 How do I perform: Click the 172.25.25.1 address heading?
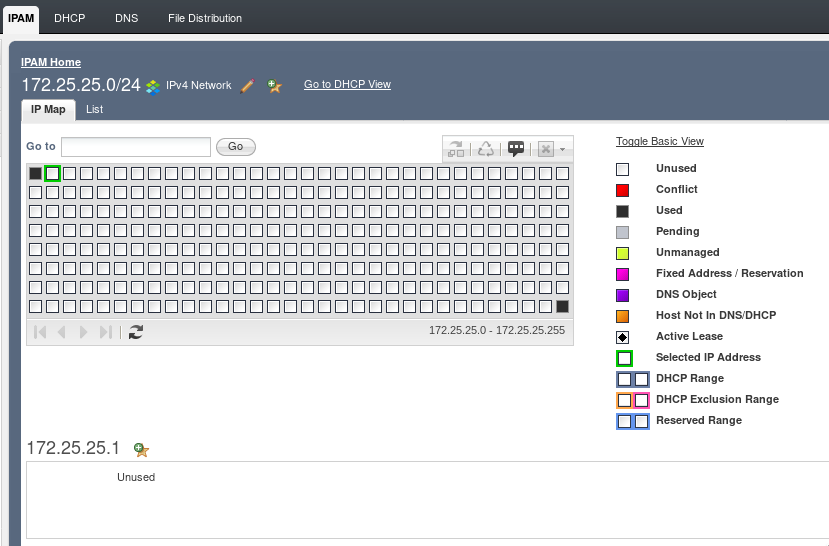(73, 448)
